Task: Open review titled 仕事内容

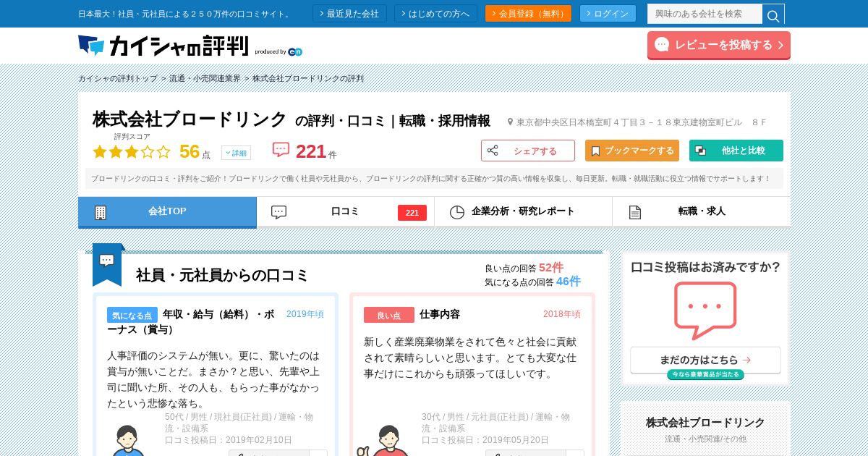Action: (x=440, y=314)
